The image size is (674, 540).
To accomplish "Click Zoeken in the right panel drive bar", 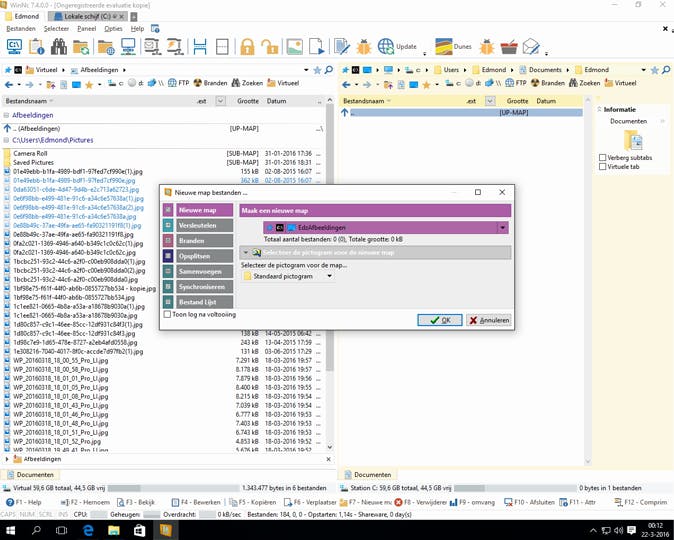I will 585,83.
